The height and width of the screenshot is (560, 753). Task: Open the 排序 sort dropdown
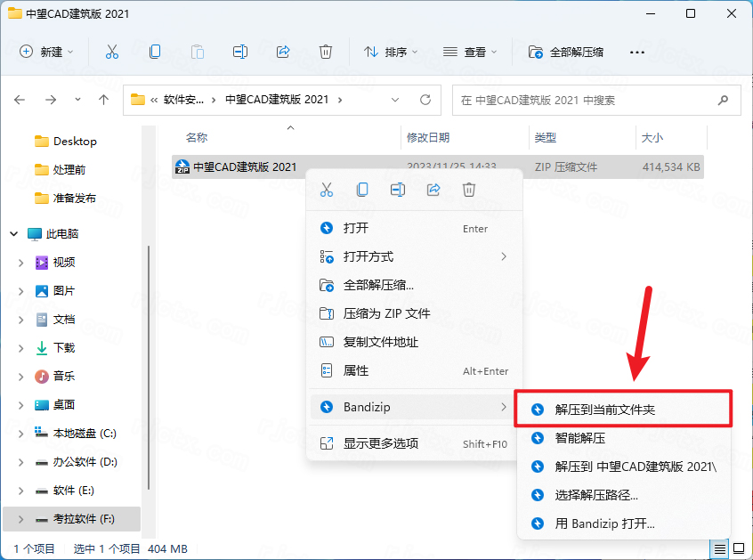click(x=391, y=52)
